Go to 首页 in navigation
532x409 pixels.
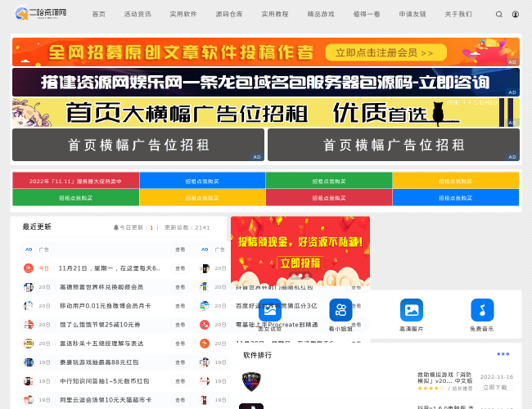(x=99, y=14)
